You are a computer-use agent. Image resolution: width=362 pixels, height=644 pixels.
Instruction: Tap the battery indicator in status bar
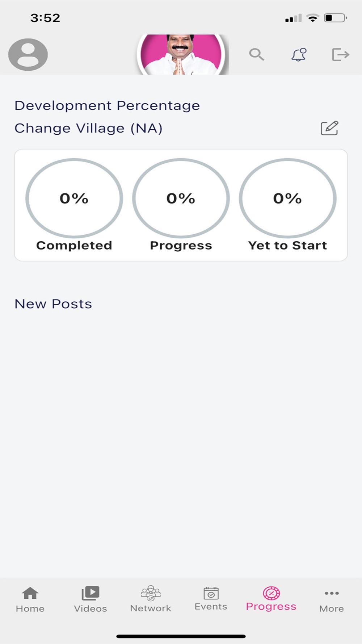(x=336, y=18)
